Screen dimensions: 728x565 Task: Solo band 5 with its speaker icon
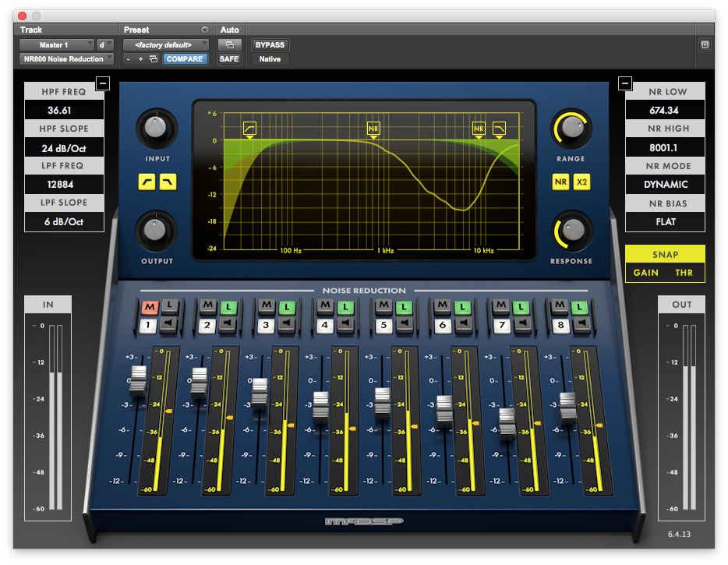click(x=405, y=323)
